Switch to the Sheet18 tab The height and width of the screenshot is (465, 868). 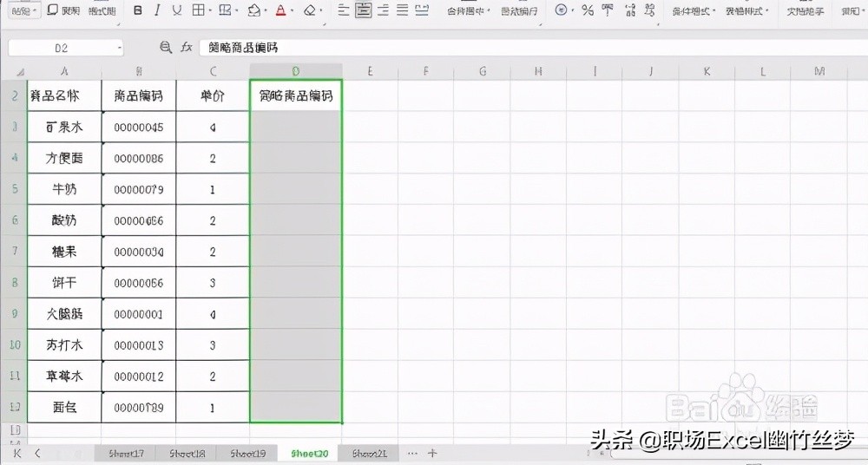point(187,454)
